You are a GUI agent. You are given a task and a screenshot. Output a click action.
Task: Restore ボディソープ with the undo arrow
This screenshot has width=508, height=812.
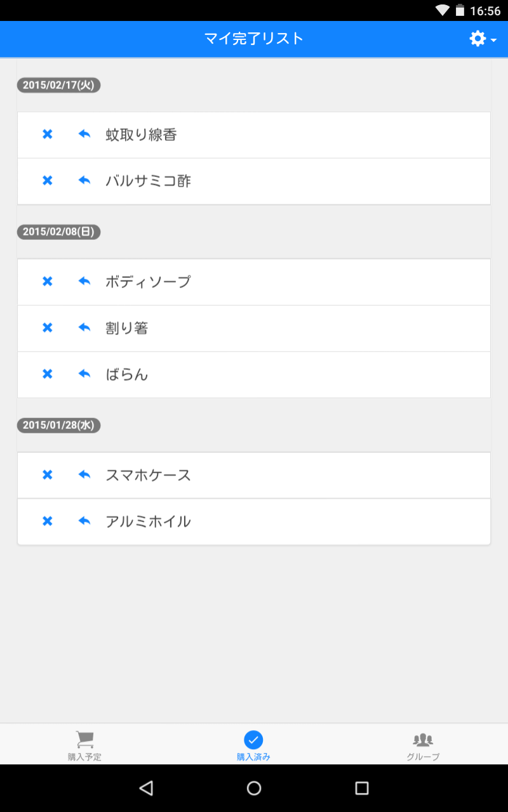point(84,282)
